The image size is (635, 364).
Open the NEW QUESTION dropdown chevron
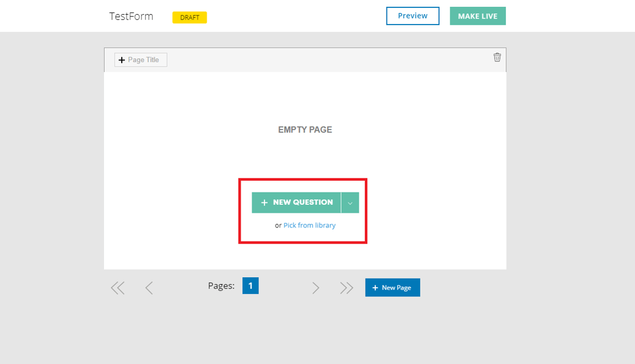coord(349,202)
